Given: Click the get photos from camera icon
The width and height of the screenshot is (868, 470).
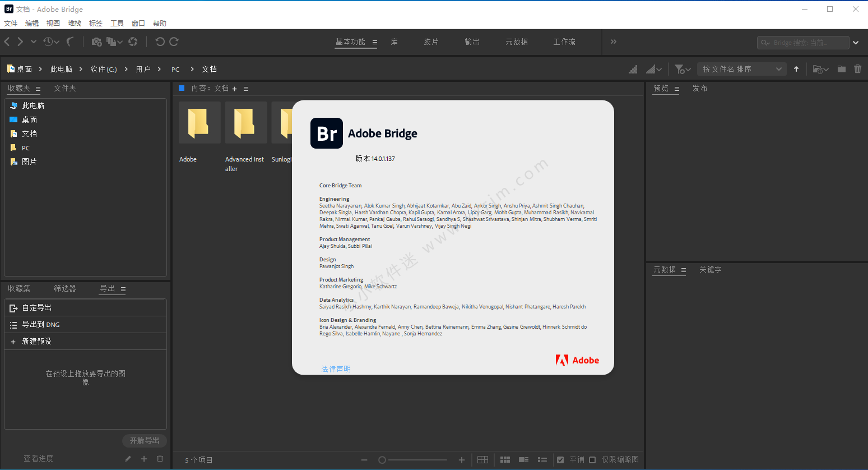Looking at the screenshot, I should point(96,42).
